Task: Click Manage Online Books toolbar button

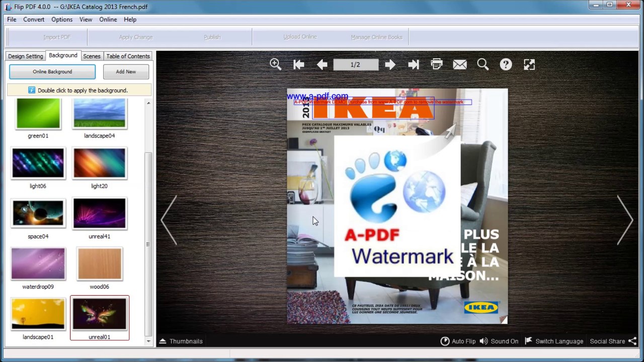Action: click(x=377, y=37)
